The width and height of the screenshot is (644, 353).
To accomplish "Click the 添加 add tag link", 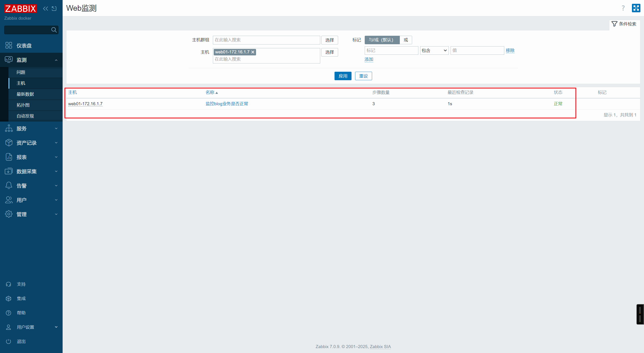I will click(369, 59).
